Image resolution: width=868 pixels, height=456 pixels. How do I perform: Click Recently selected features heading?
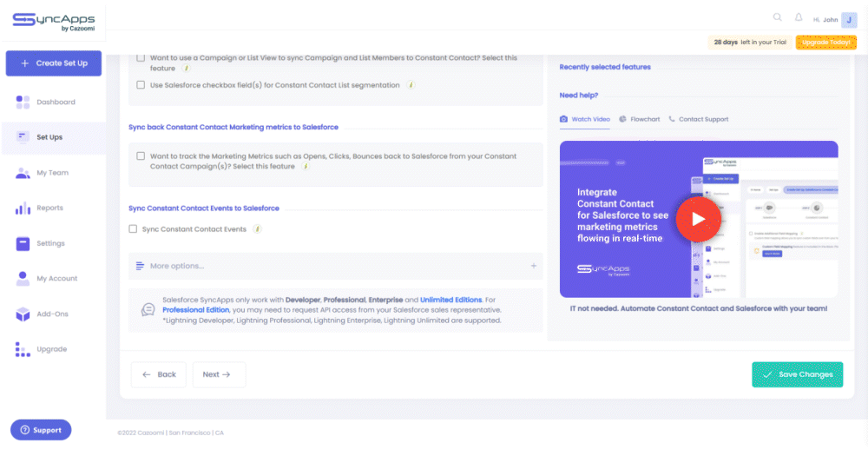point(605,67)
